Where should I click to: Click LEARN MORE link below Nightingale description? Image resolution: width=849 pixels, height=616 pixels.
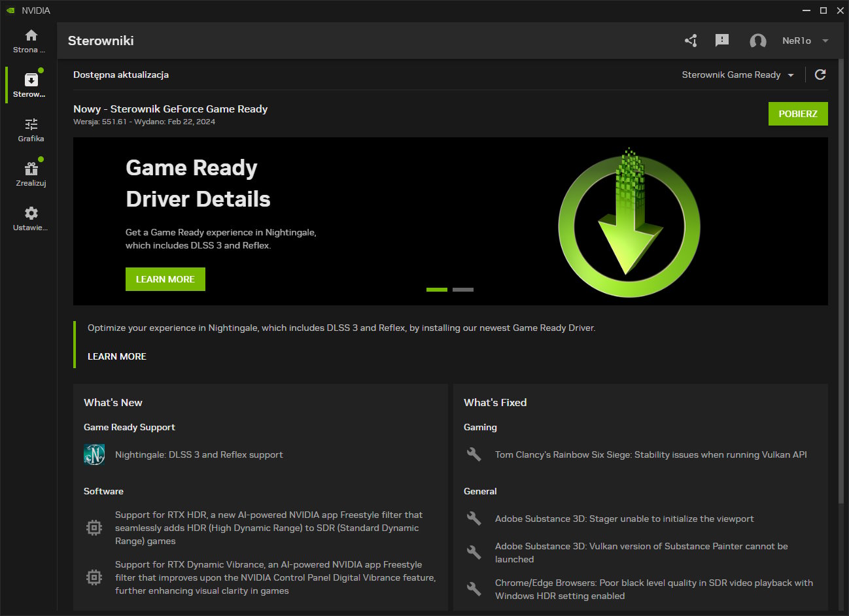click(x=117, y=356)
